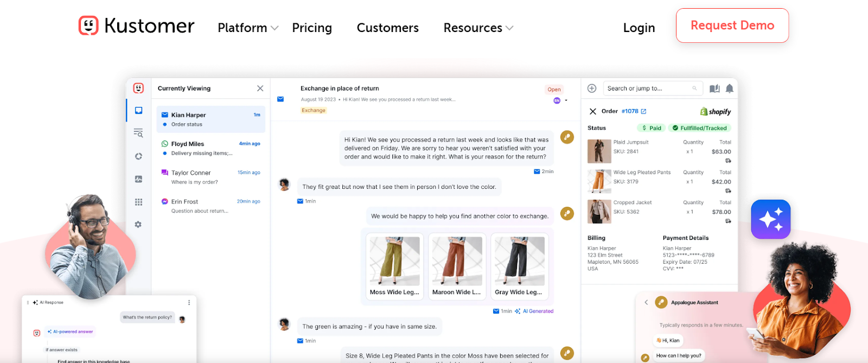Viewport: 868px width, 363px height.
Task: Click the Cropped Jacket product thumbnail
Action: point(599,212)
